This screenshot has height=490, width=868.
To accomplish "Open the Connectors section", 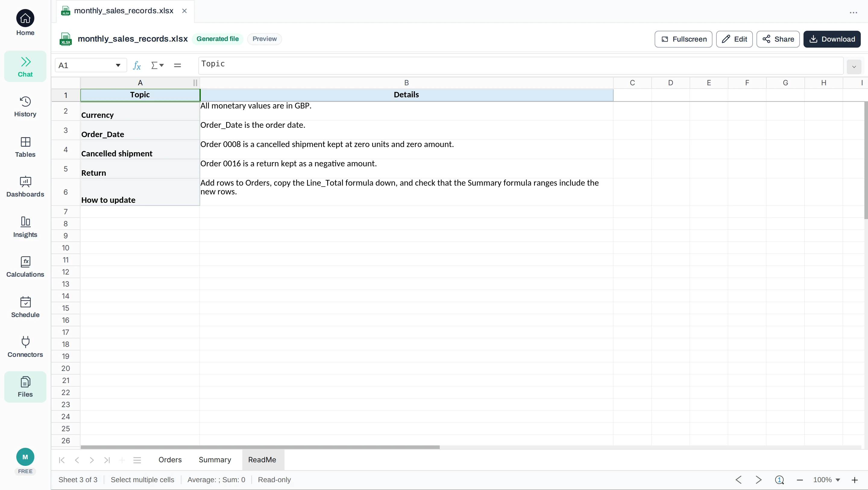I will (x=25, y=347).
